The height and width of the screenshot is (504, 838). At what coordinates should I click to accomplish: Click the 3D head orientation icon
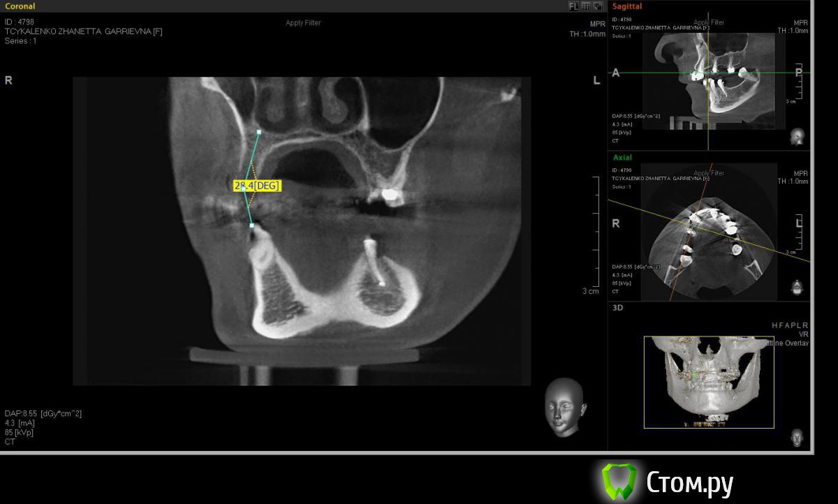click(x=797, y=438)
